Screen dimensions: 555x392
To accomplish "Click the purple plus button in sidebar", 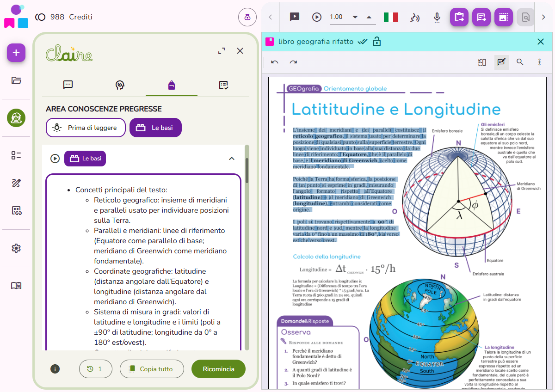I will [16, 53].
